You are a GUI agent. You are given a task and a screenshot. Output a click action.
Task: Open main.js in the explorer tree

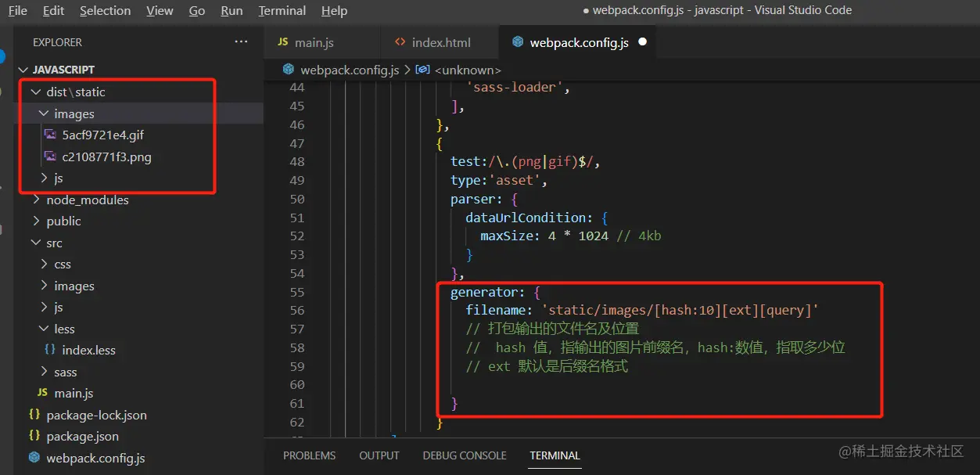point(74,394)
